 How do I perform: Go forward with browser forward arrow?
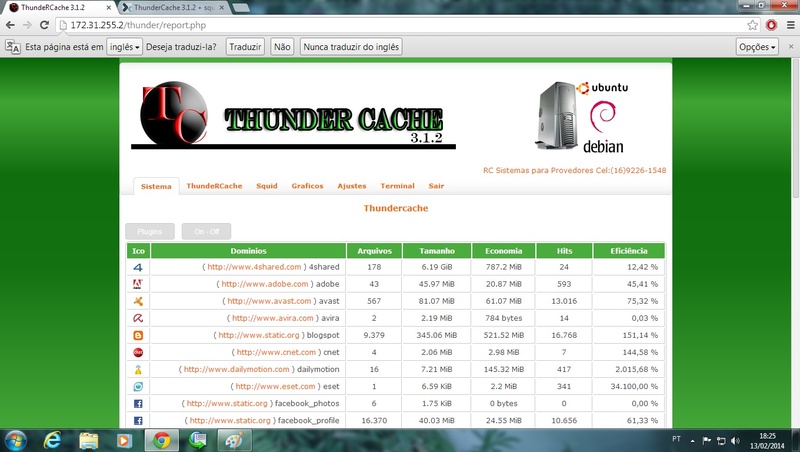point(27,25)
